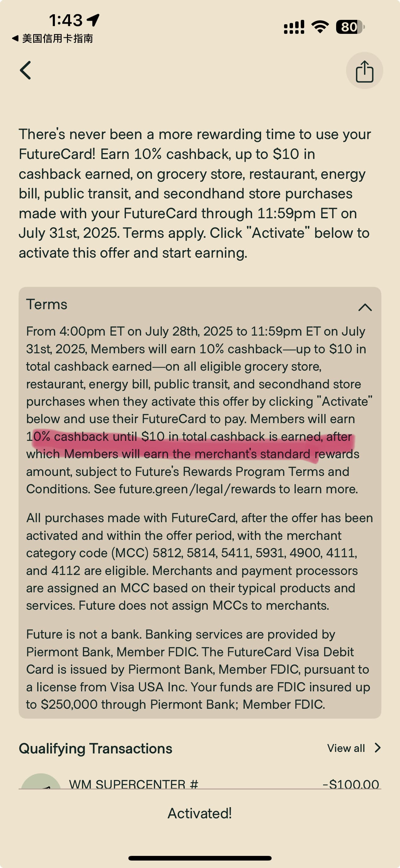Screen dimensions: 400x868
Task: Tap the Terms heading
Action: pyautogui.click(x=47, y=304)
